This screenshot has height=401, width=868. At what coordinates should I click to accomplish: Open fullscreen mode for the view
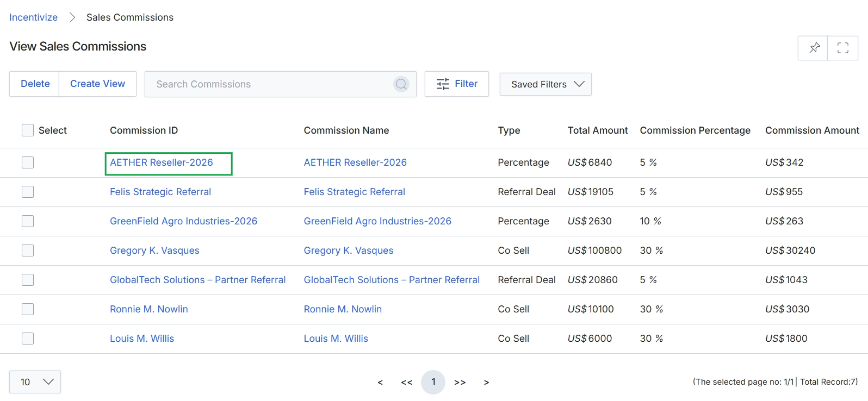843,48
